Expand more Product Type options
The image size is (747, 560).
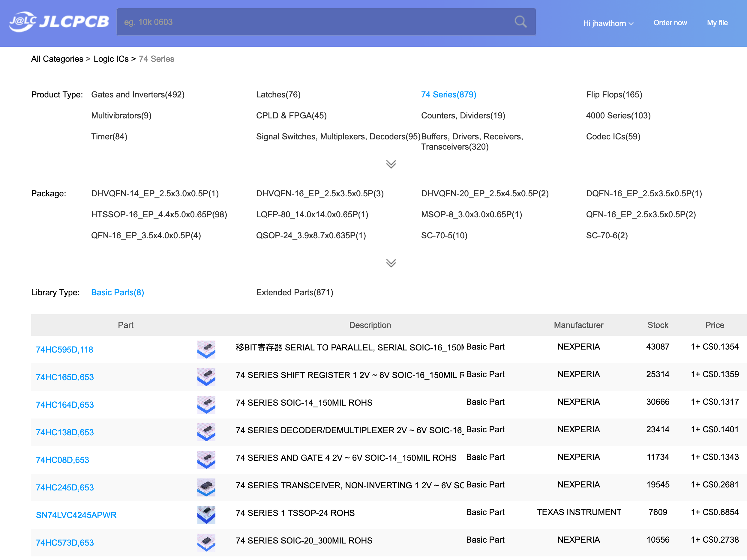(x=391, y=164)
